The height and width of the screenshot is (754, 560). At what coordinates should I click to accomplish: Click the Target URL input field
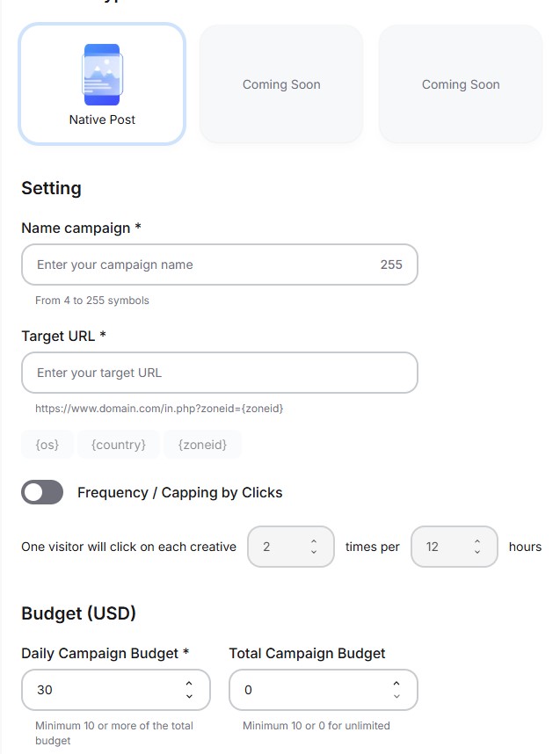(x=220, y=373)
